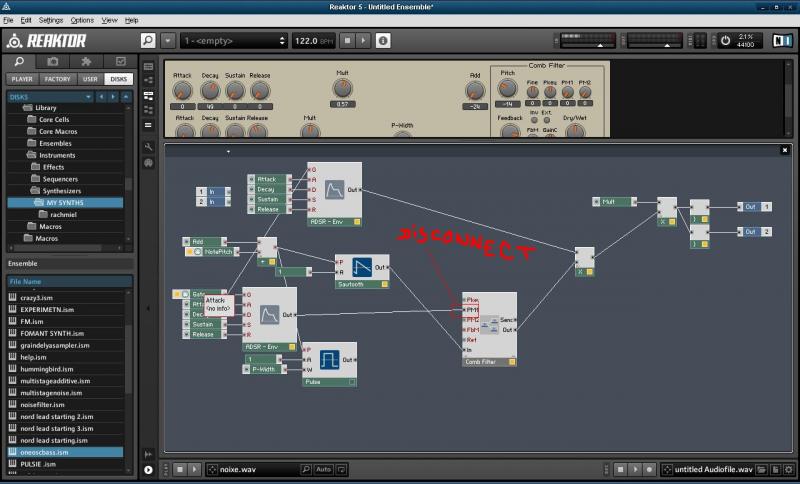Toggle the top ADSR-Env module status lamp
This screenshot has width=800, height=484.
(x=357, y=222)
